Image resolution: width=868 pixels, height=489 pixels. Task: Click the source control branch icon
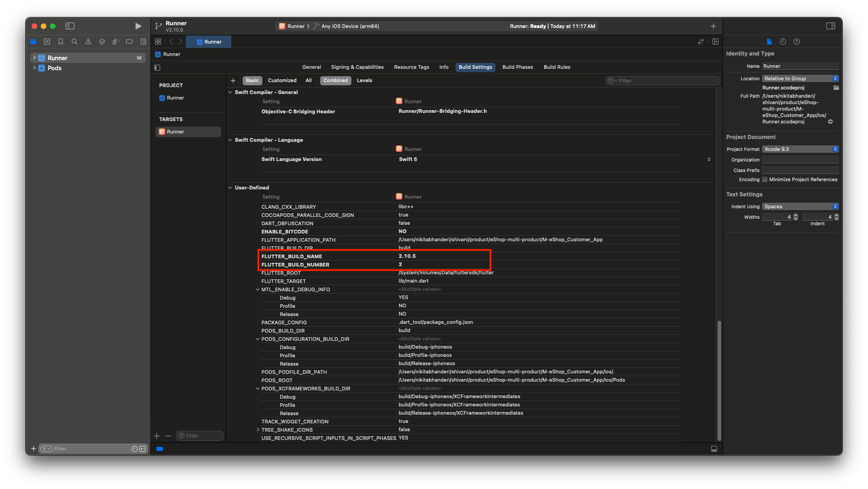point(158,26)
